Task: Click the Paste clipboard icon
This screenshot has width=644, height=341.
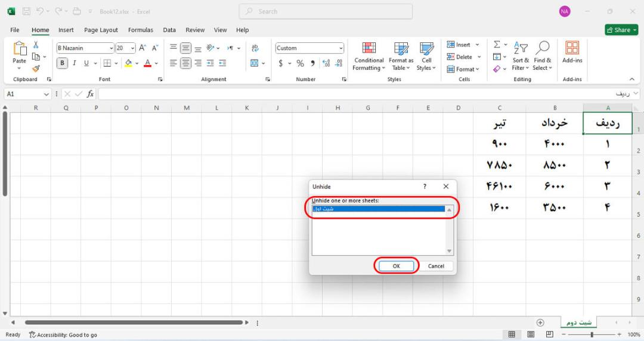Action: coord(19,49)
